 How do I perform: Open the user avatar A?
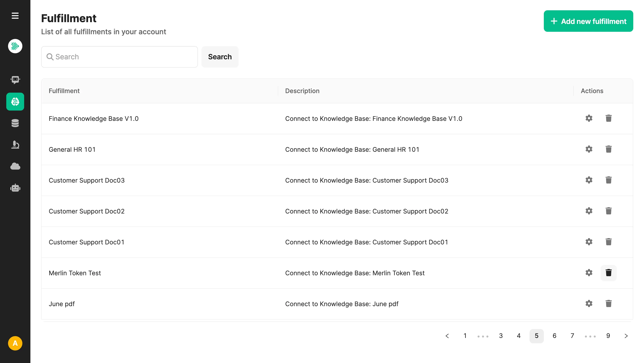(15, 343)
